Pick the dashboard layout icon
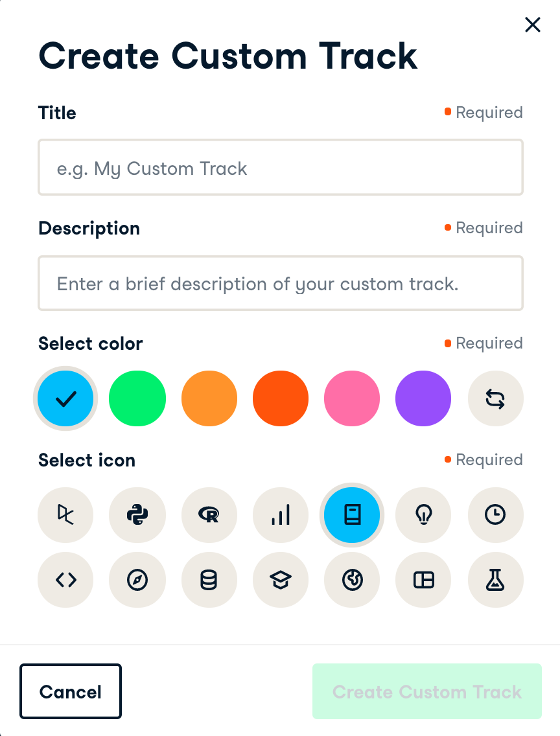This screenshot has height=736, width=560. [424, 580]
